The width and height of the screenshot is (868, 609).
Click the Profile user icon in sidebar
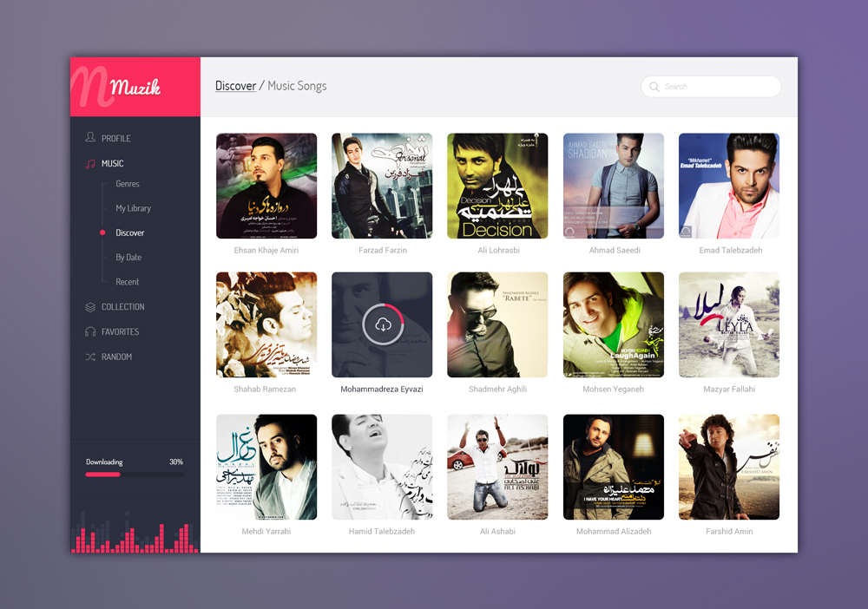[90, 138]
